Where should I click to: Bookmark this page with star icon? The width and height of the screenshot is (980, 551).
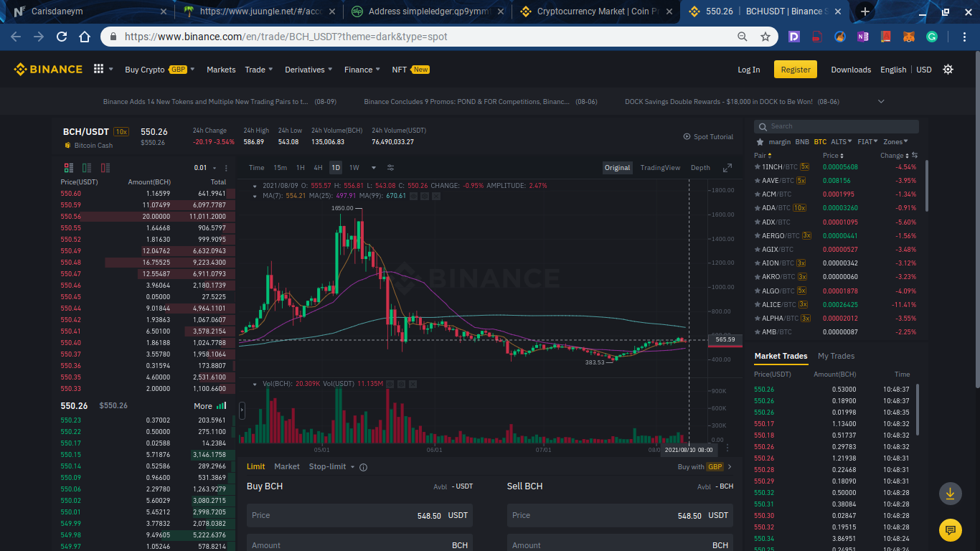(x=765, y=37)
